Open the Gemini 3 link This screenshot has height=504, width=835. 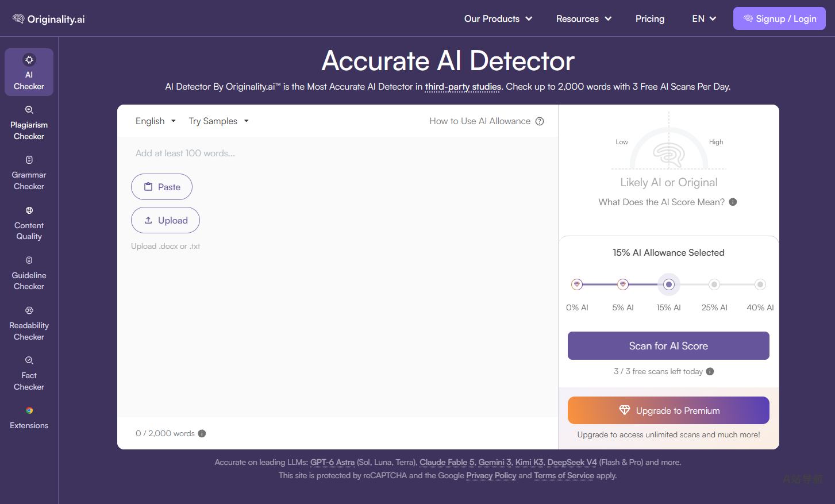(x=495, y=462)
